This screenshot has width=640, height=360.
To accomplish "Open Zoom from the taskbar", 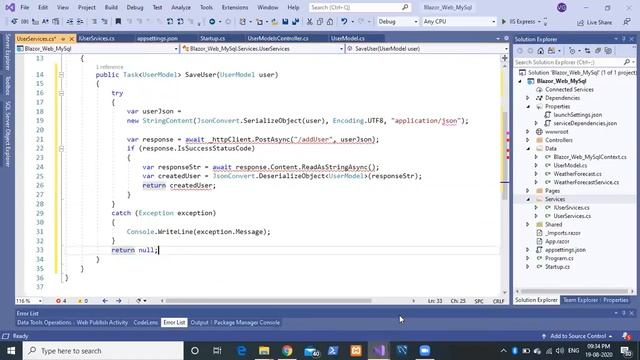I will (x=424, y=351).
